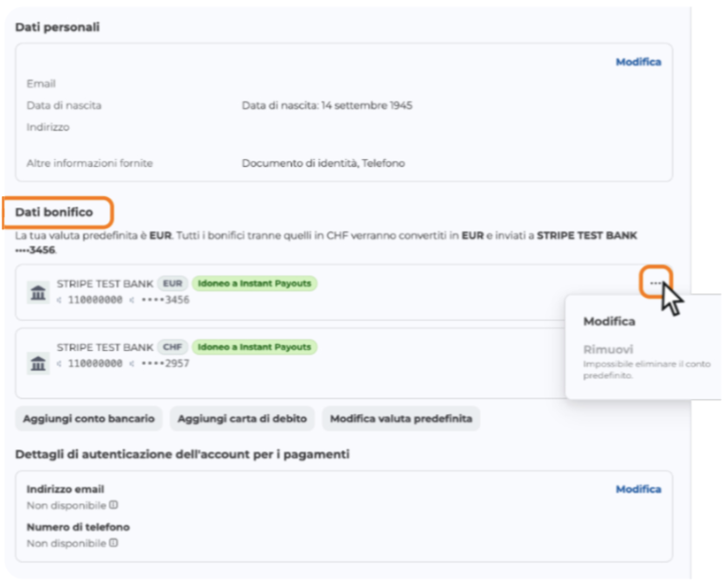Click the green Instant Payouts badge on CHF account
This screenshot has width=728, height=586.
254,347
